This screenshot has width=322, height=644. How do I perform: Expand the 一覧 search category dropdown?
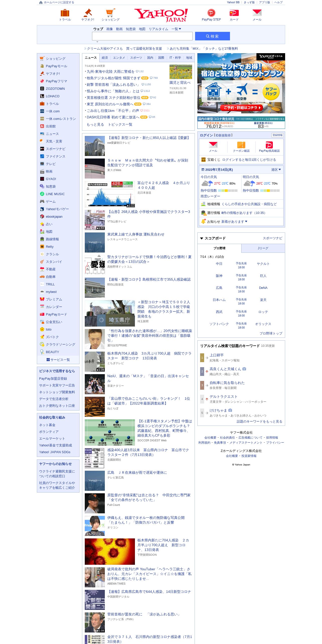tap(176, 29)
